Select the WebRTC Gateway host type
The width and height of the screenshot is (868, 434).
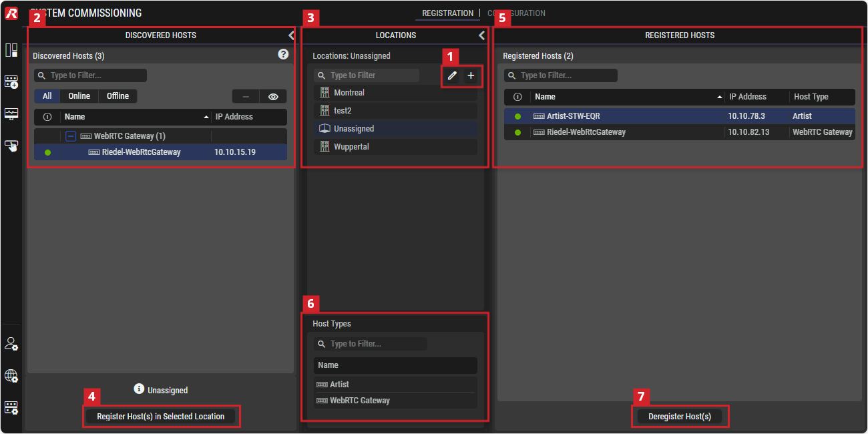pyautogui.click(x=396, y=401)
